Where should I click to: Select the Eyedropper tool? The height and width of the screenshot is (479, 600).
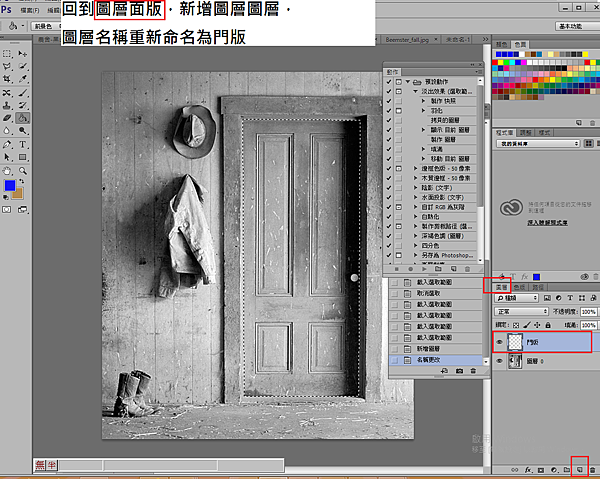pos(23,79)
